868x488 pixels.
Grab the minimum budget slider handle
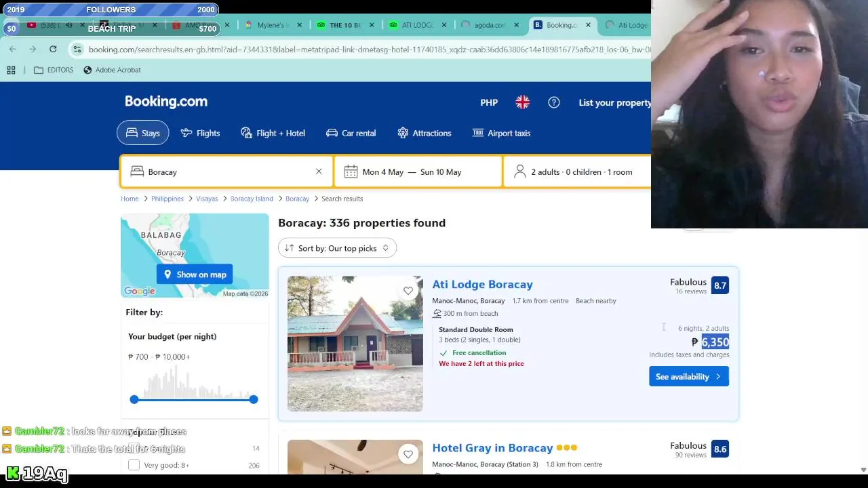tap(134, 400)
